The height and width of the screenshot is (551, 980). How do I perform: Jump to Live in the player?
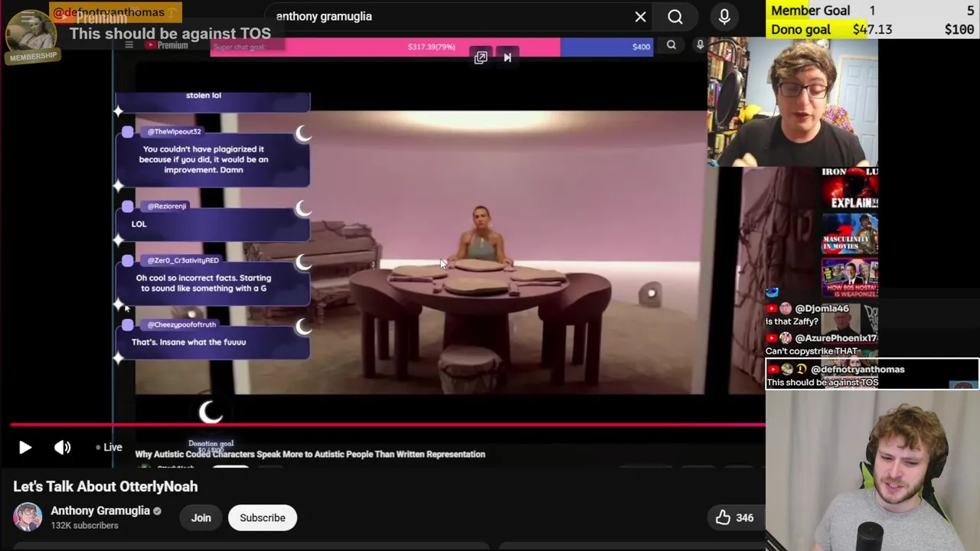pyautogui.click(x=109, y=448)
